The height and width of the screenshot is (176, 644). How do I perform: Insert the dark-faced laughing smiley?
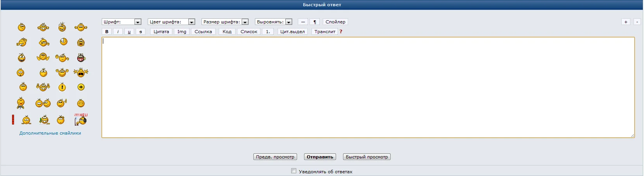click(81, 58)
